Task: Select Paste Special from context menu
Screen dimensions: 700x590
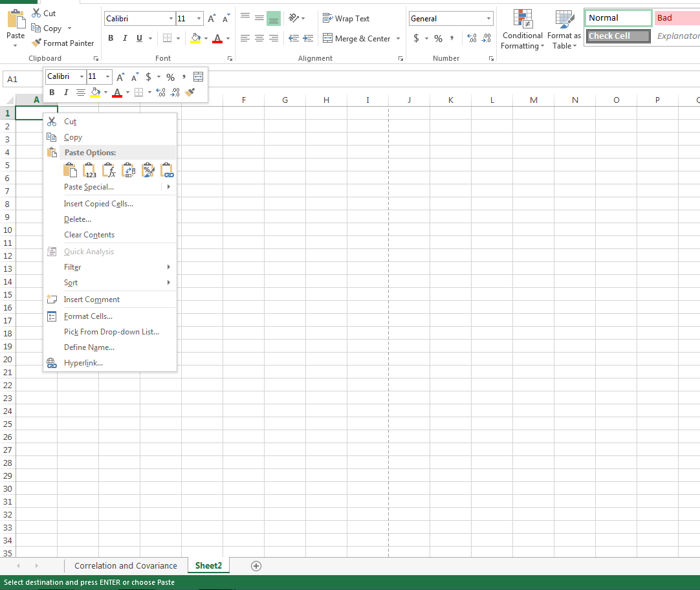Action: coord(110,187)
